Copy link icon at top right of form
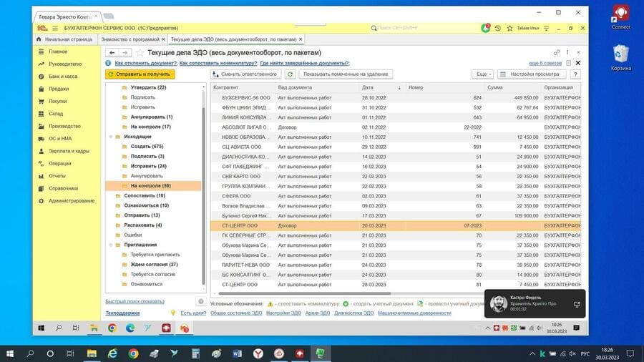This screenshot has width=644, height=362. pyautogui.click(x=557, y=52)
